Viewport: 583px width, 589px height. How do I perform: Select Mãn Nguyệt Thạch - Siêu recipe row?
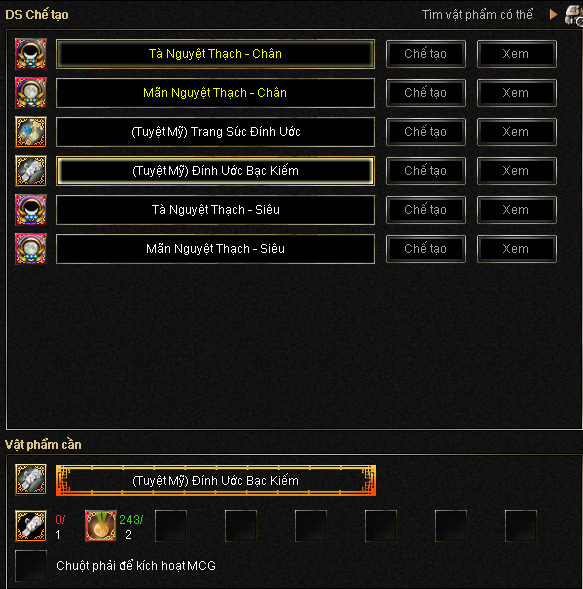coord(215,249)
